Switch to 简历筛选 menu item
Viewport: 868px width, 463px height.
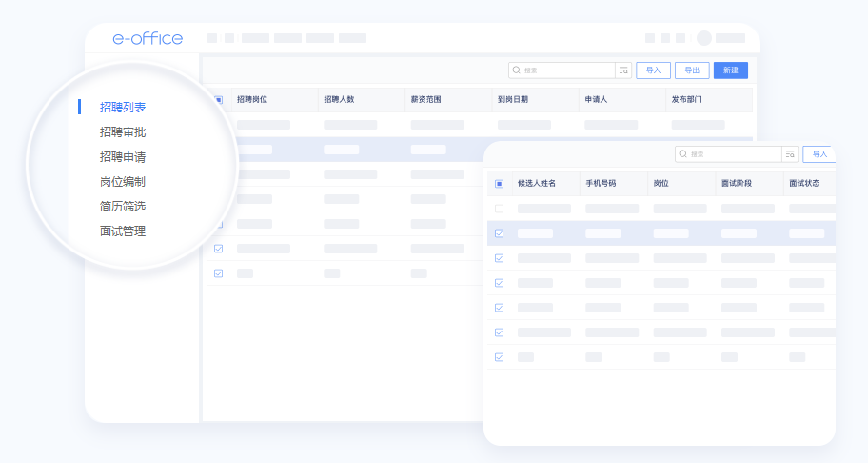[x=123, y=207]
